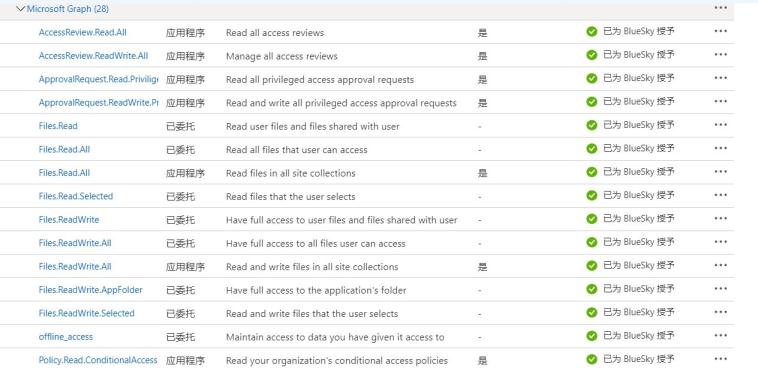Select the ApprovalRequest.Read.Privileged permission link
This screenshot has height=368, width=758.
click(99, 79)
